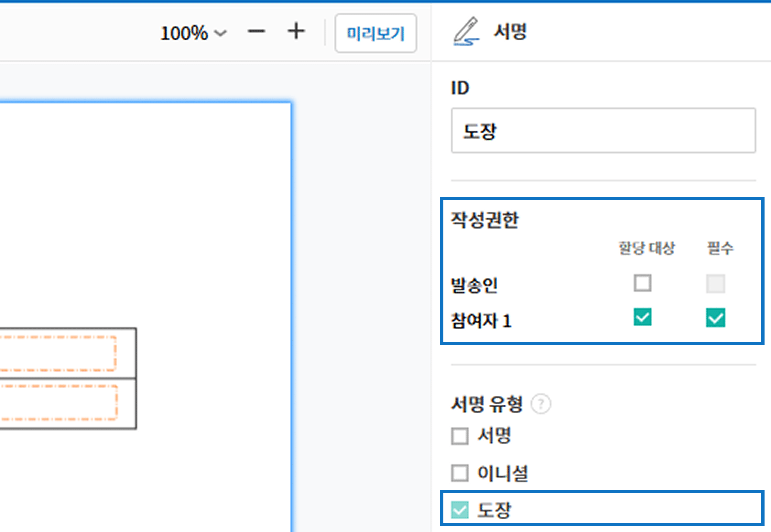Viewport: 771px width, 532px height.
Task: Click the disabled 발송인 required checkbox
Action: coord(715,284)
